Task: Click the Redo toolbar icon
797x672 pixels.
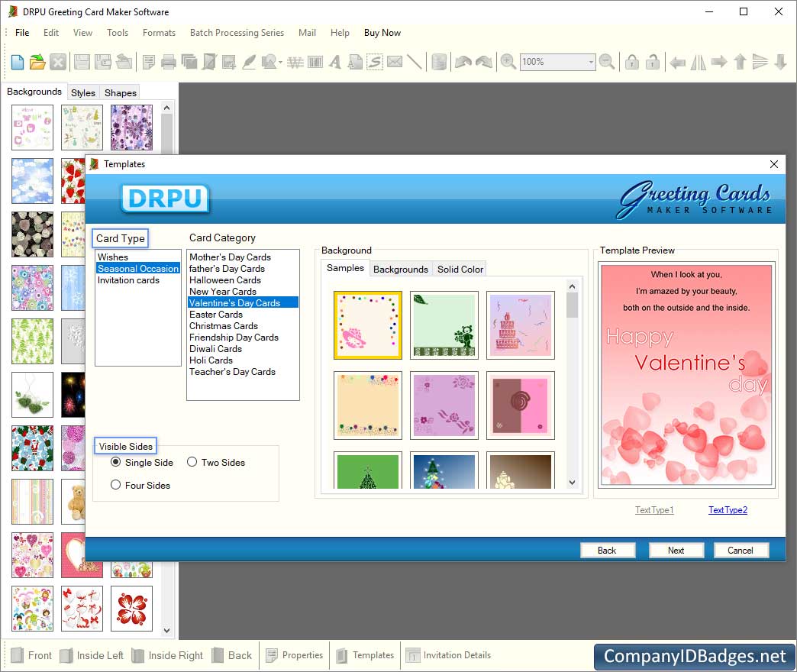Action: point(484,62)
